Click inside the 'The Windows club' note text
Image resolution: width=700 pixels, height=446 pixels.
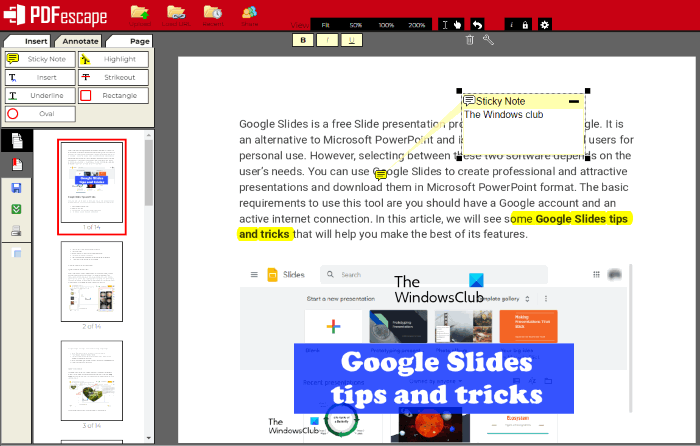pyautogui.click(x=503, y=115)
